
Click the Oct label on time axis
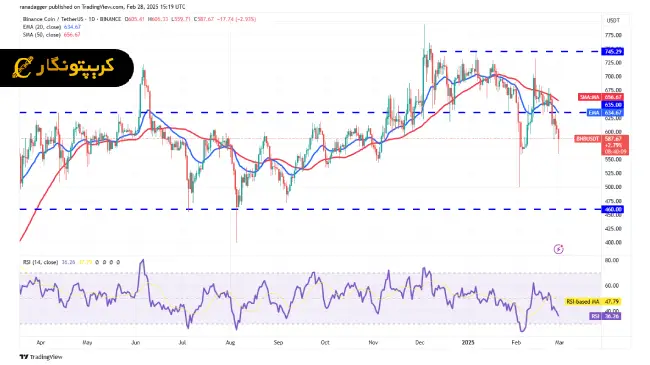click(x=325, y=343)
